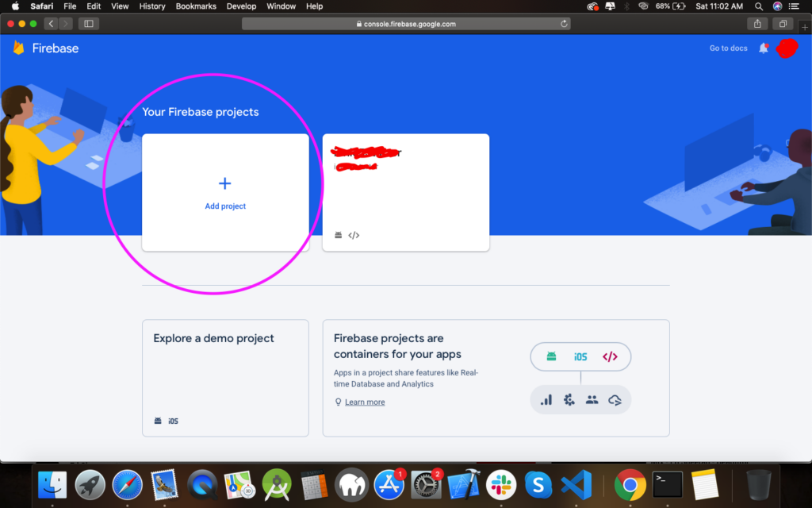
Task: Click the Android icon on the project card
Action: coord(339,235)
